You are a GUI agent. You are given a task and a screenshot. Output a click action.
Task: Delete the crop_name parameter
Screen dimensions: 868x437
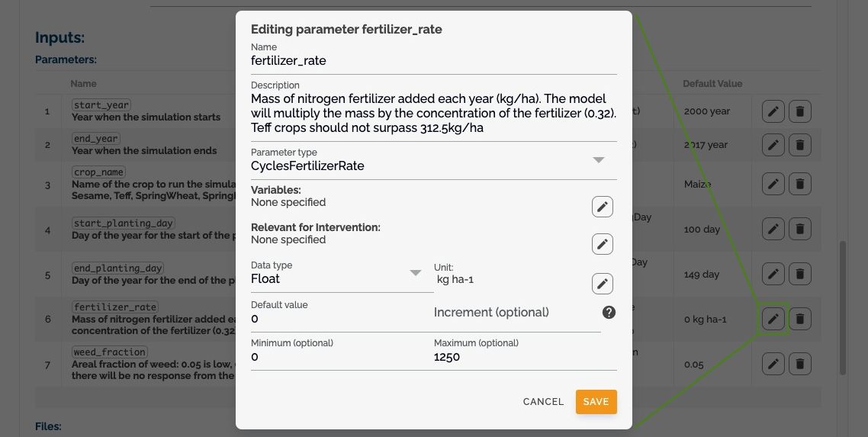[x=800, y=184]
